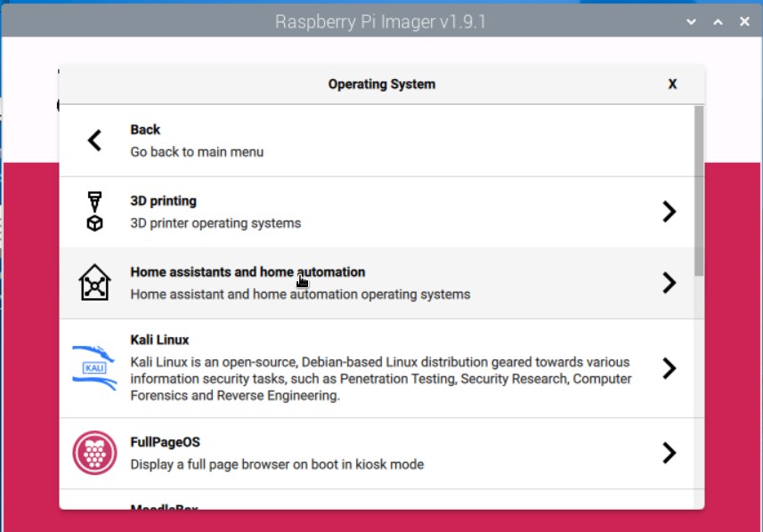Select the FullPageOS entry title
Viewport: 763px width, 532px height.
[165, 442]
